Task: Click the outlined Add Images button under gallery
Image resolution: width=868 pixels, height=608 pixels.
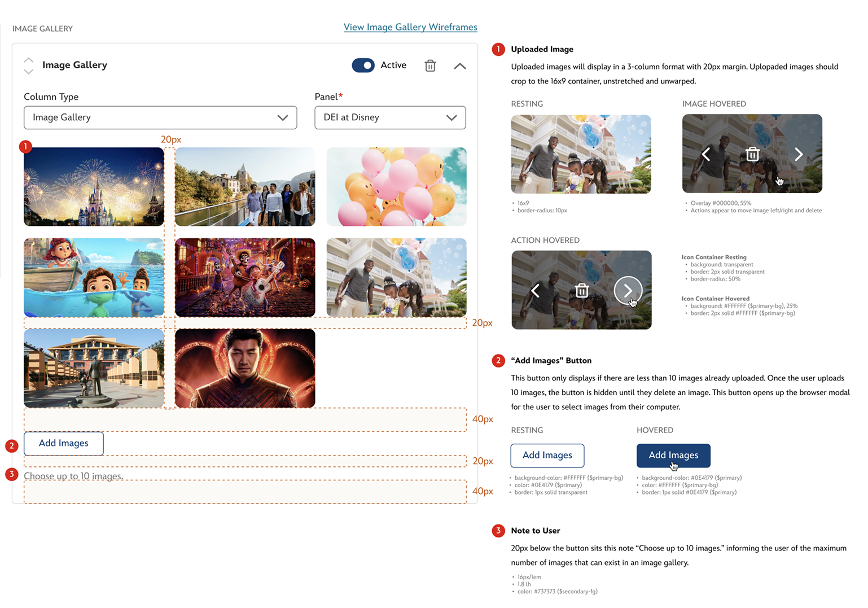Action: coord(64,443)
